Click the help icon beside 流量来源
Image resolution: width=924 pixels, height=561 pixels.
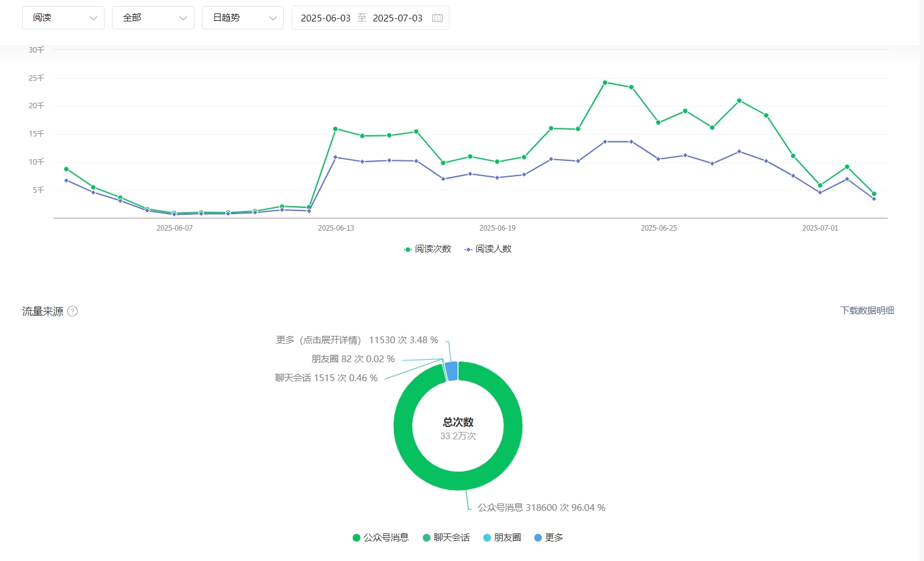tap(72, 311)
